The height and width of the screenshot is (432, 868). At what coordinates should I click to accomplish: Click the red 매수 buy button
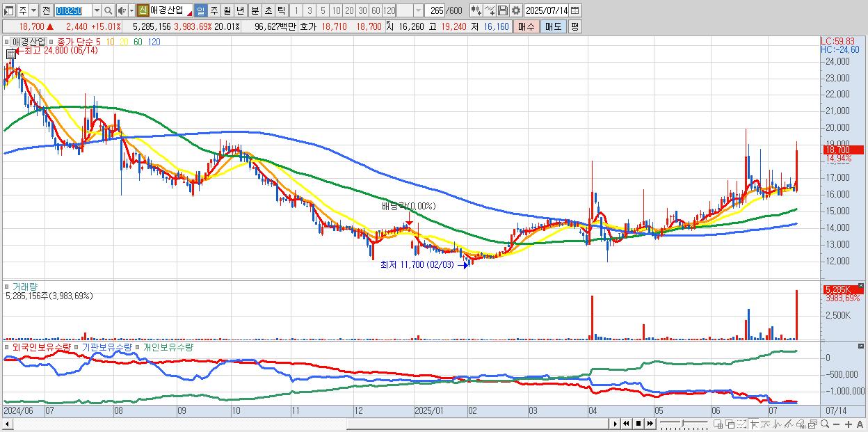[x=527, y=26]
